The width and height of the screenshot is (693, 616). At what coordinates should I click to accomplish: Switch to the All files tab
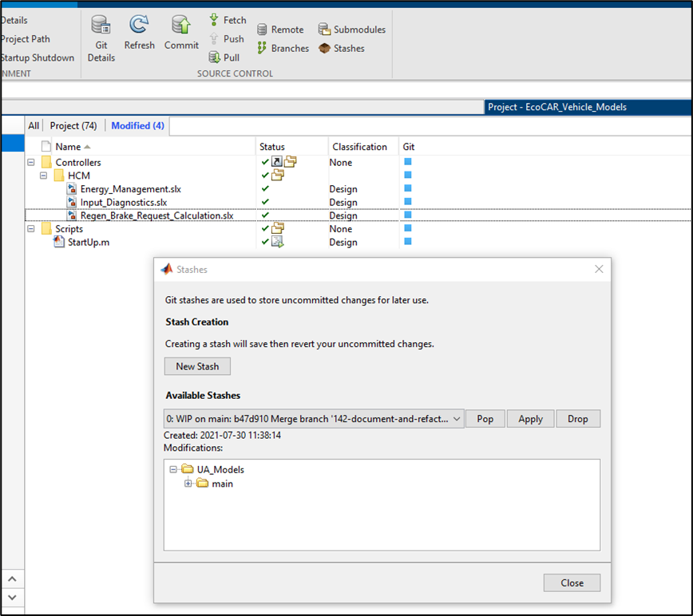[x=34, y=126]
